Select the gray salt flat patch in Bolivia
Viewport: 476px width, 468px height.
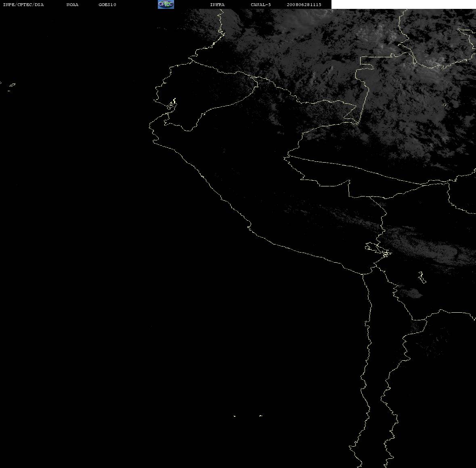coord(412,293)
